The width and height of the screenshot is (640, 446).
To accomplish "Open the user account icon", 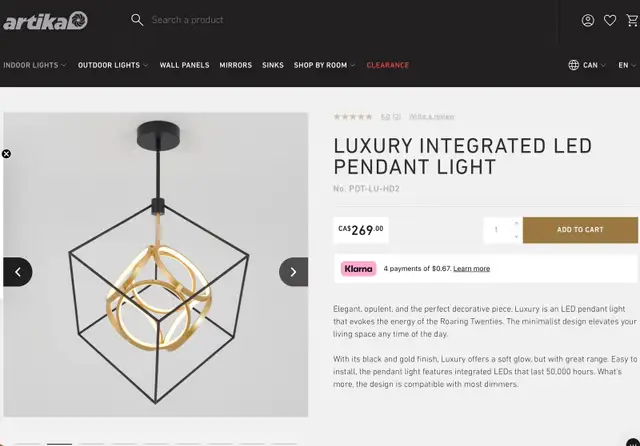I will tap(588, 20).
